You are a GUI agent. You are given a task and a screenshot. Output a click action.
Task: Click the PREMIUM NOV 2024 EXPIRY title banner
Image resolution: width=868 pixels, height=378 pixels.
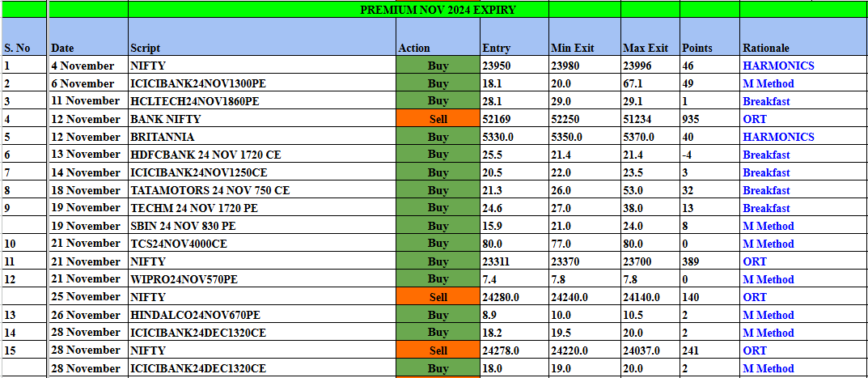(x=438, y=10)
